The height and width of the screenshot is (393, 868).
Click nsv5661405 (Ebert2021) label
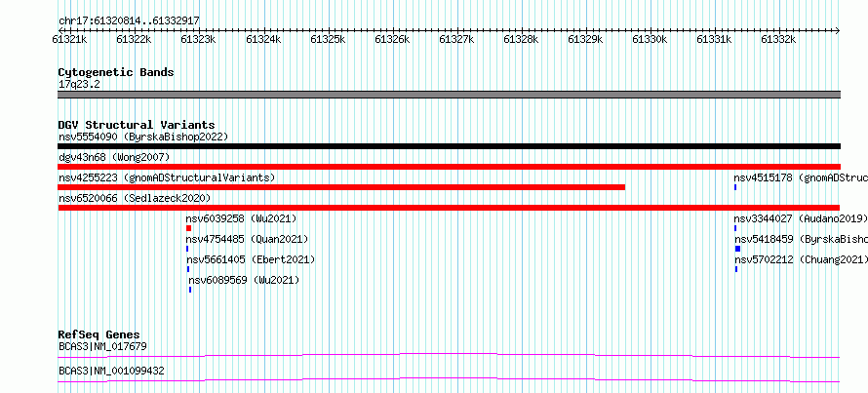251,259
